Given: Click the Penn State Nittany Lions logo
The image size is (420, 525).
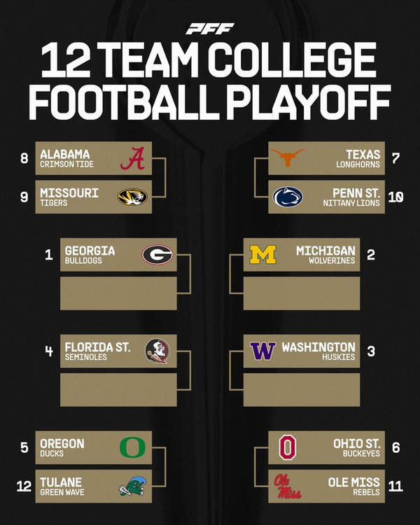Looking at the screenshot, I should click(288, 197).
